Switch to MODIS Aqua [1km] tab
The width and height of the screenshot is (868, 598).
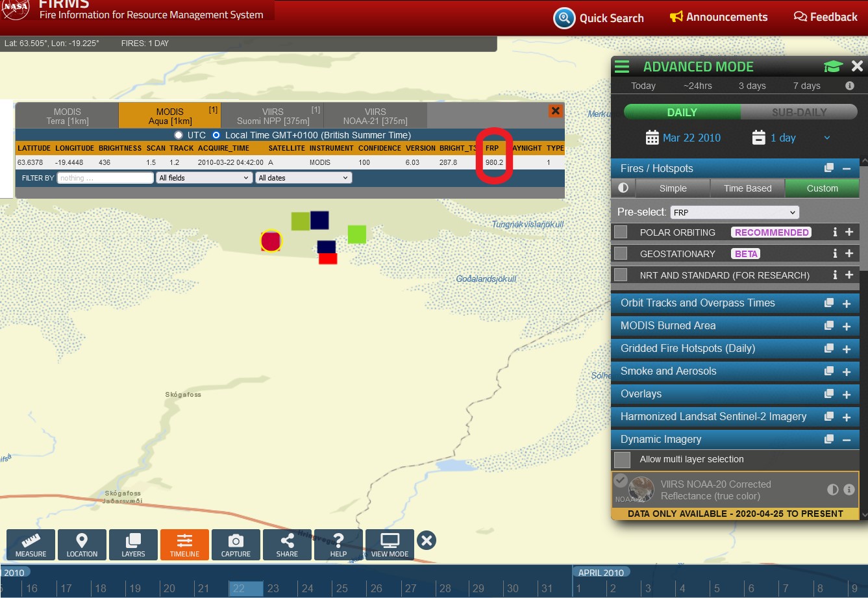[x=170, y=116]
